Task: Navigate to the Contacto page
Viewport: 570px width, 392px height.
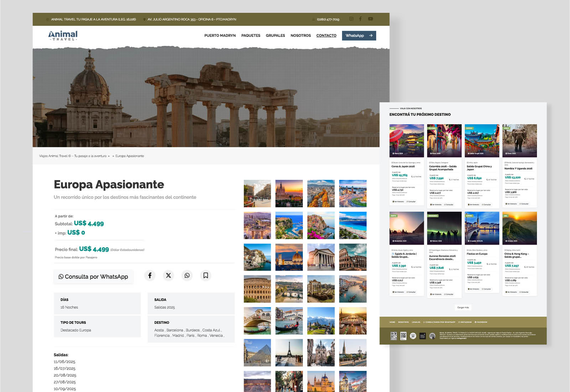Action: pos(326,36)
